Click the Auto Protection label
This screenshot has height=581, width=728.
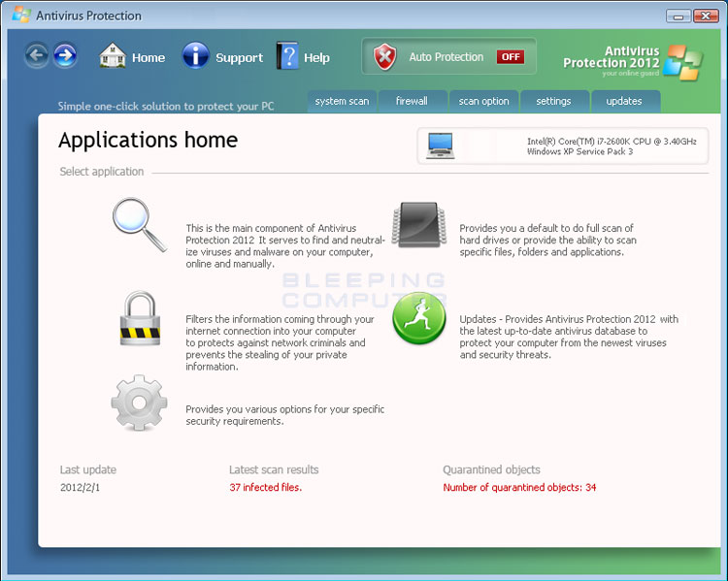coord(447,57)
